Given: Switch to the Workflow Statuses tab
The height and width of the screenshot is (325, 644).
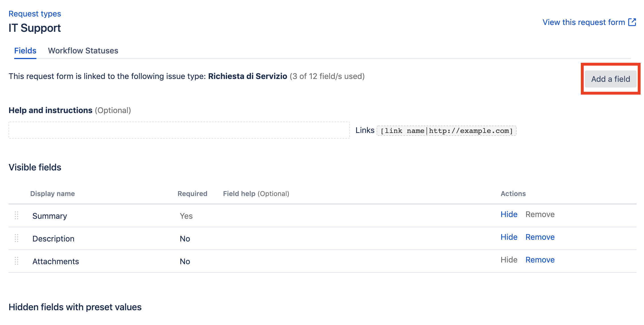Looking at the screenshot, I should (83, 51).
